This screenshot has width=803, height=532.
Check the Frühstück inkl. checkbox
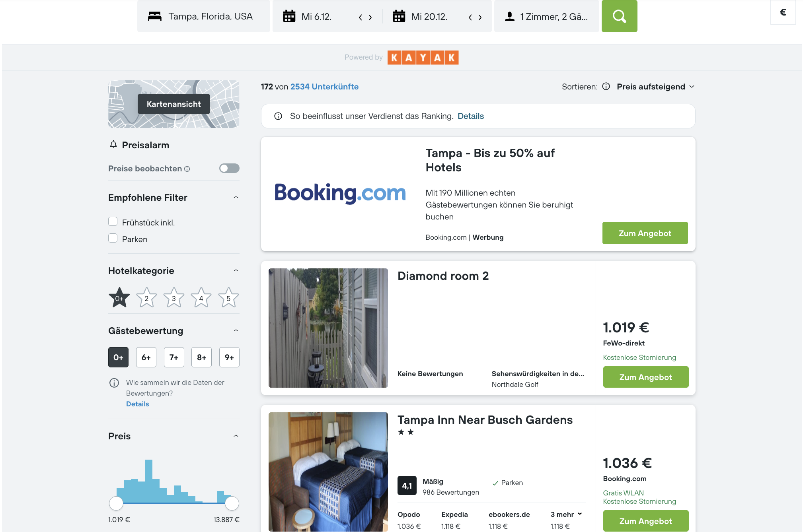pos(113,221)
